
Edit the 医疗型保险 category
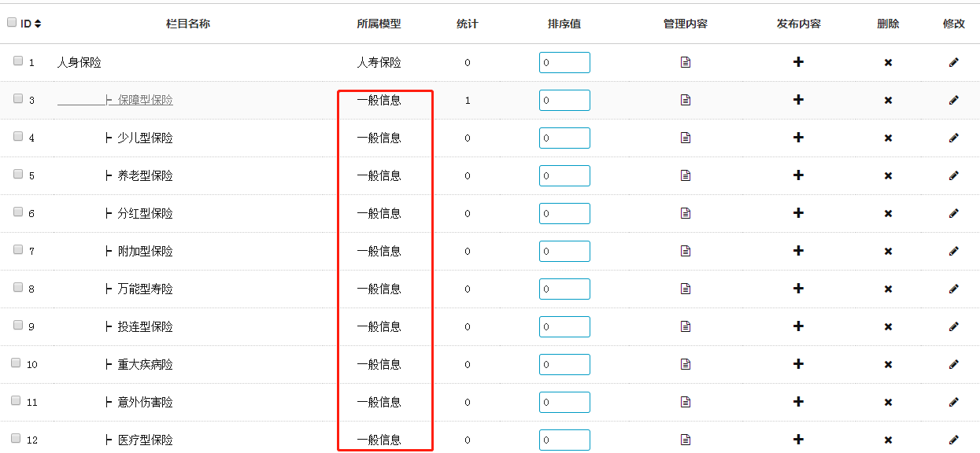(954, 440)
